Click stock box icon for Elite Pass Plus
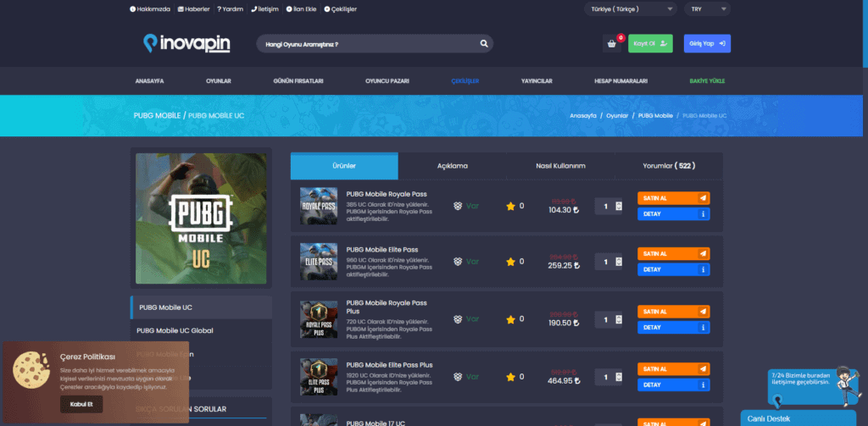868x426 pixels. click(458, 377)
